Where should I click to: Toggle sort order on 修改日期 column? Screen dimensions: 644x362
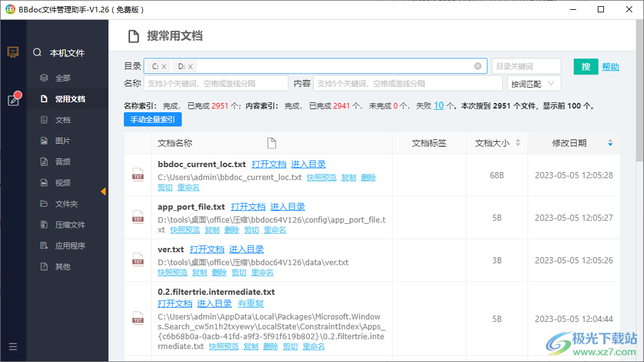(x=609, y=139)
